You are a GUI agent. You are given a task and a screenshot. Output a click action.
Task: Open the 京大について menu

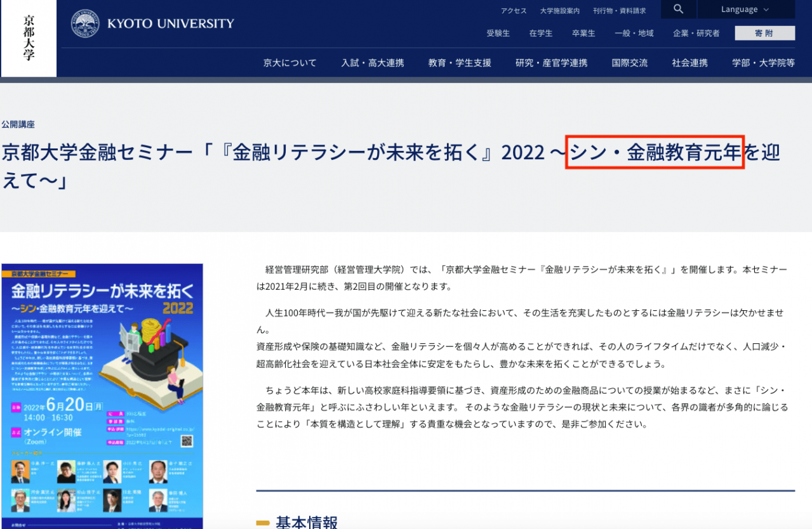(290, 63)
